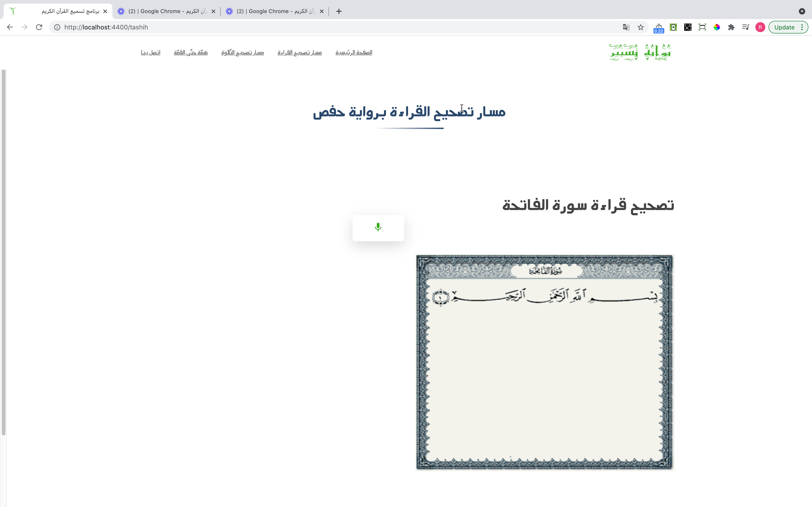The width and height of the screenshot is (812, 507).
Task: Open مسار تصحيح التلاوة nav link
Action: pos(242,52)
